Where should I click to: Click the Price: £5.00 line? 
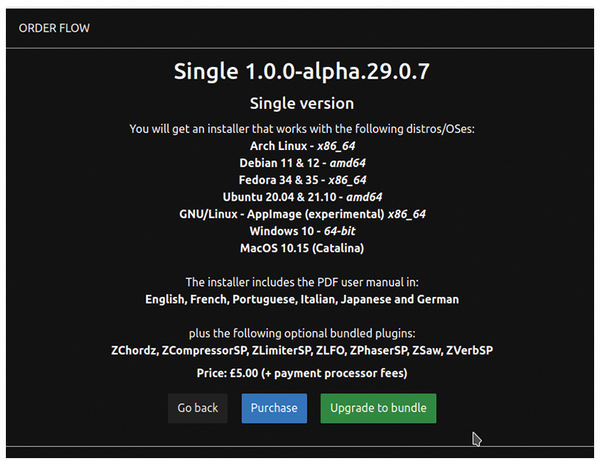[302, 373]
